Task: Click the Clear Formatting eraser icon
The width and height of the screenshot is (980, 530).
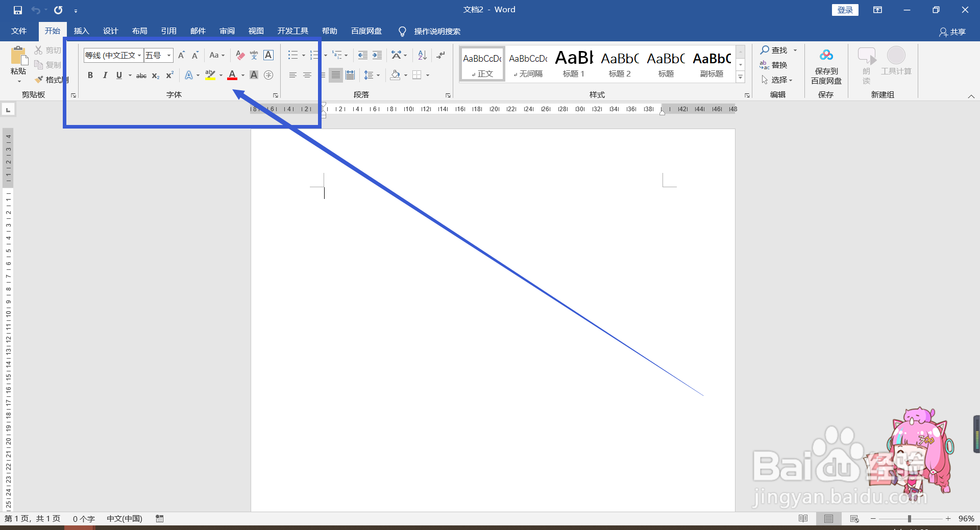Action: tap(240, 55)
